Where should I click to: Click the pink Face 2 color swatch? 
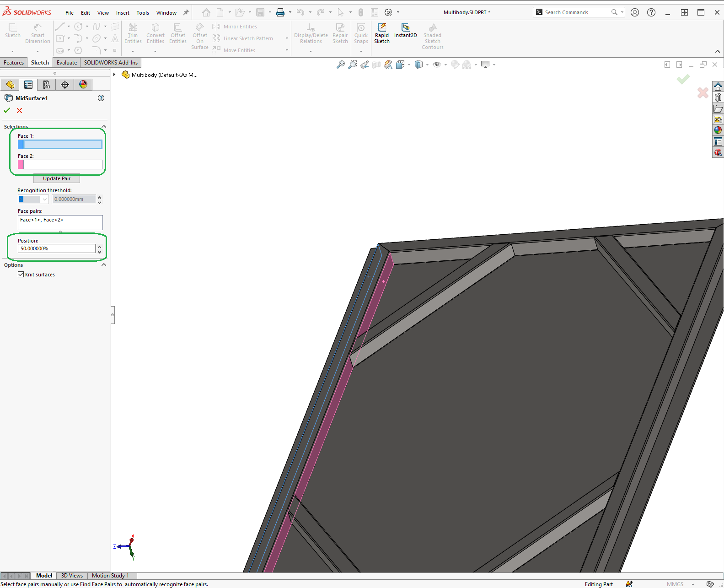tap(20, 165)
